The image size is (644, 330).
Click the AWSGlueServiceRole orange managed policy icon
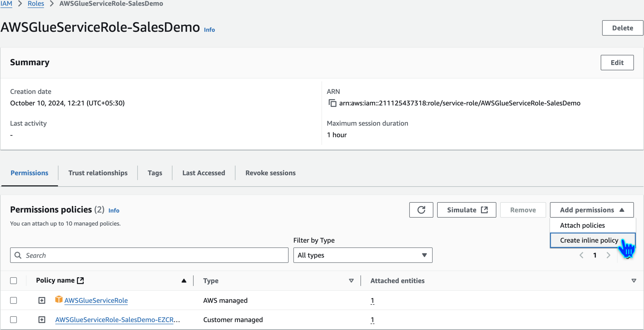click(x=59, y=300)
